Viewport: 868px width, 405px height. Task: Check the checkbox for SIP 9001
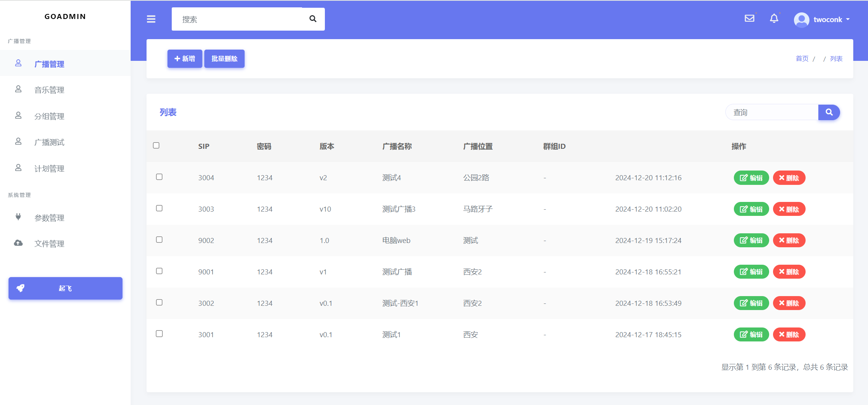(159, 271)
